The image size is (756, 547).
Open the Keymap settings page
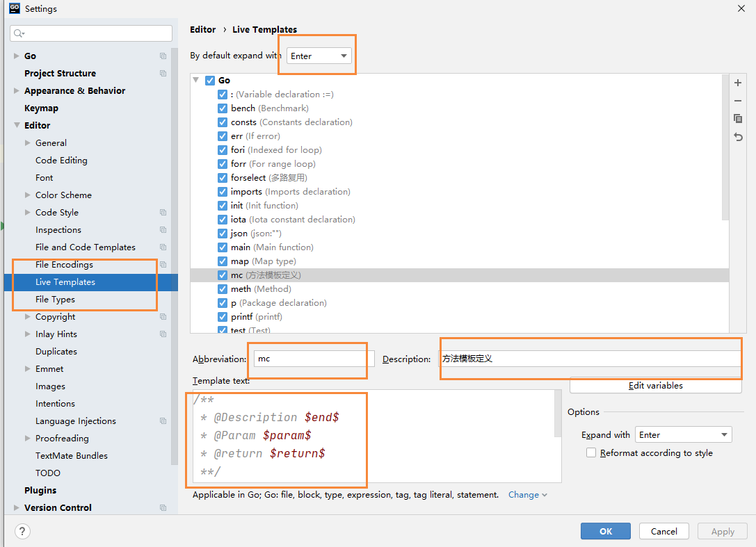click(41, 108)
